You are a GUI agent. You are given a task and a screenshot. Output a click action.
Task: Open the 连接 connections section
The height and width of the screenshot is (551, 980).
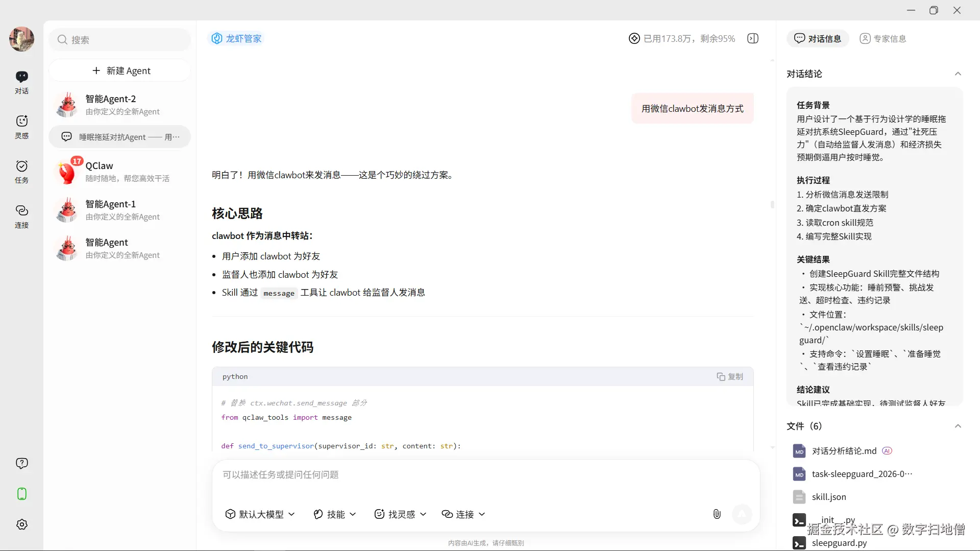[x=21, y=217]
